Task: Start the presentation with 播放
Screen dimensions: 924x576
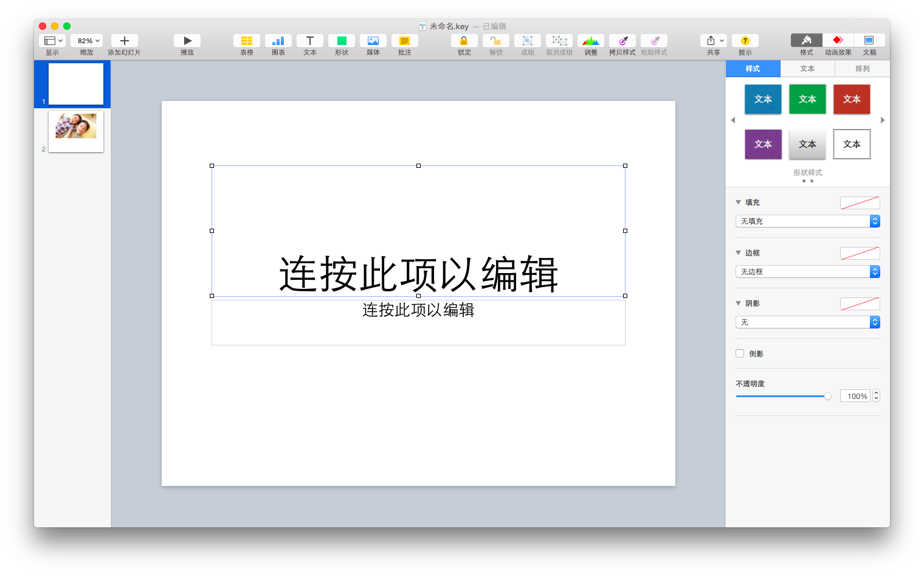Action: click(187, 40)
